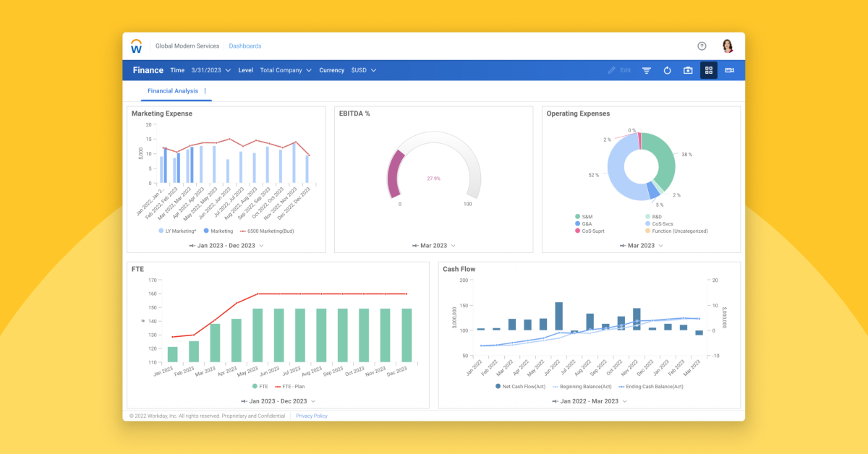Click the Dashboards menu item
This screenshot has height=454, width=868.
click(x=245, y=46)
